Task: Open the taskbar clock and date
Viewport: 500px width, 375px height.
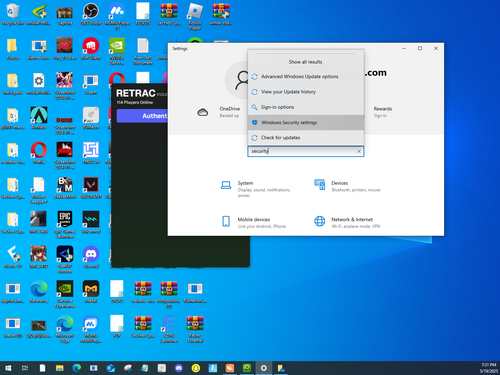Action: 488,368
